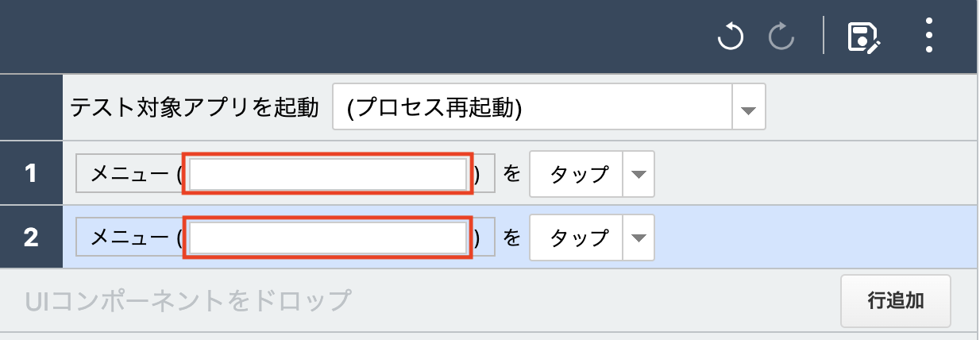This screenshot has height=340, width=980.
Task: Select row number 1 header
Action: pos(31,173)
